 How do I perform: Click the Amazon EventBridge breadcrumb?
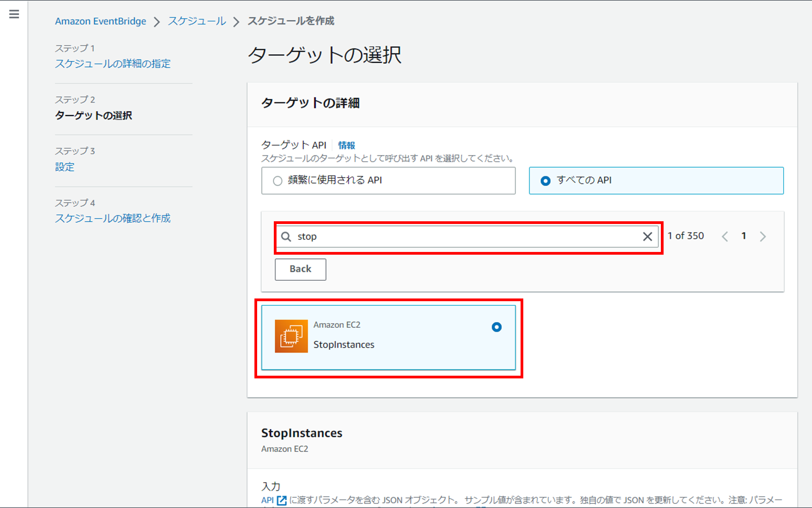click(x=100, y=21)
